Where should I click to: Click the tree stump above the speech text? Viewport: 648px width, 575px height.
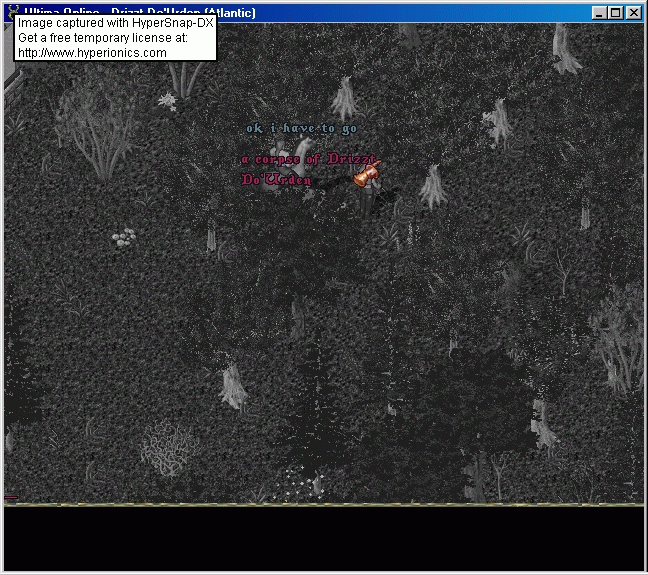(345, 98)
